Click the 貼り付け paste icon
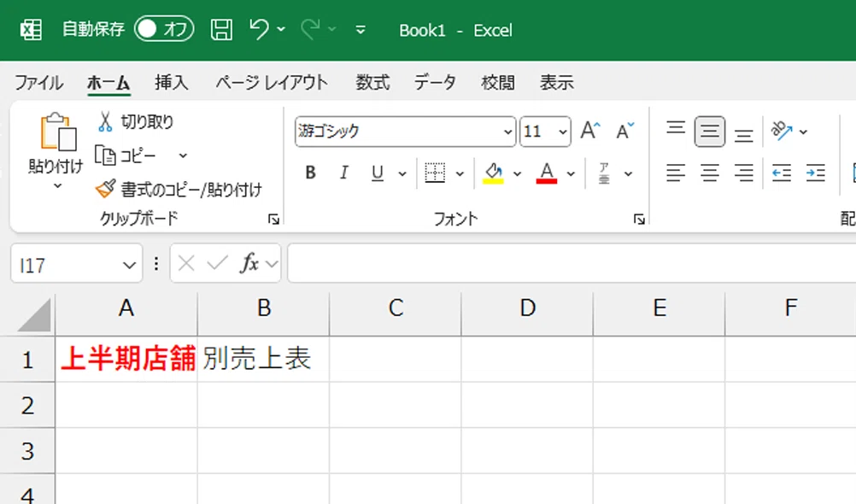 tap(58, 132)
